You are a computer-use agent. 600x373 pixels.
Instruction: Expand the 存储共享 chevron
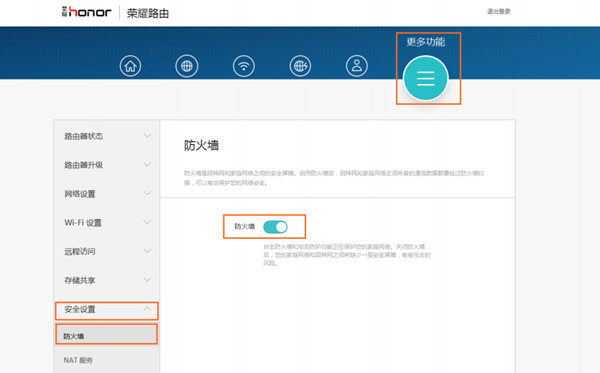147,280
